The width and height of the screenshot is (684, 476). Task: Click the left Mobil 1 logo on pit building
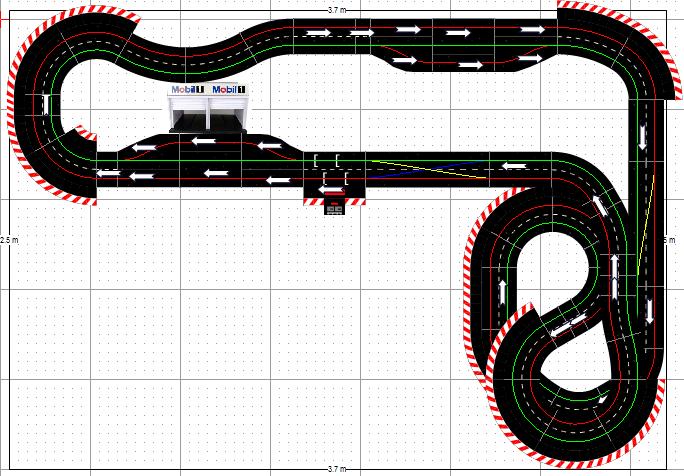186,89
